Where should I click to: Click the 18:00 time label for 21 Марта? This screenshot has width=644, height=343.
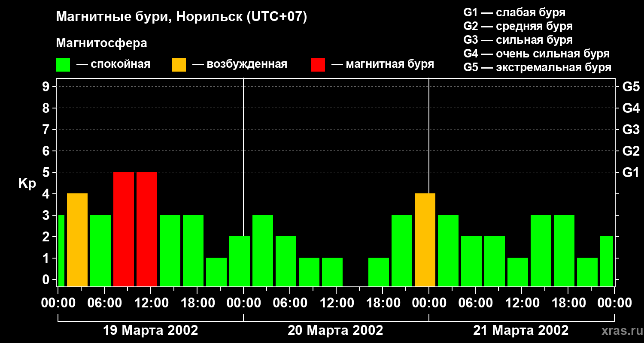568,303
